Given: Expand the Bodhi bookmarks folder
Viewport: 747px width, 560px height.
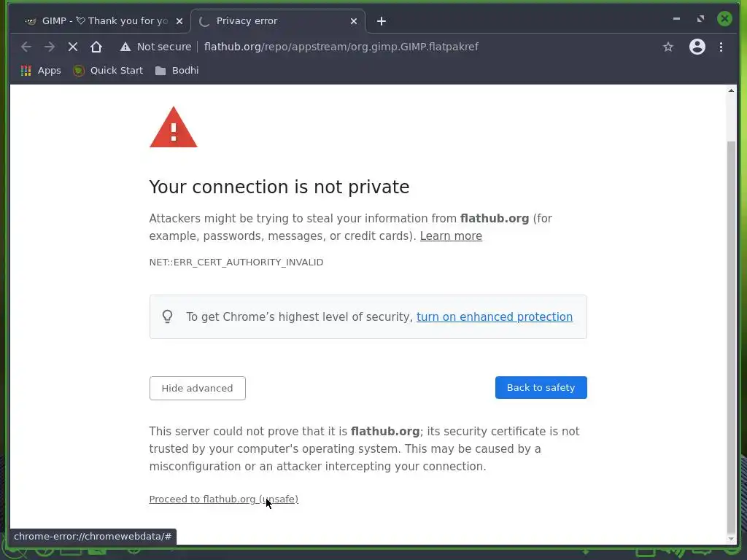Looking at the screenshot, I should 177,70.
